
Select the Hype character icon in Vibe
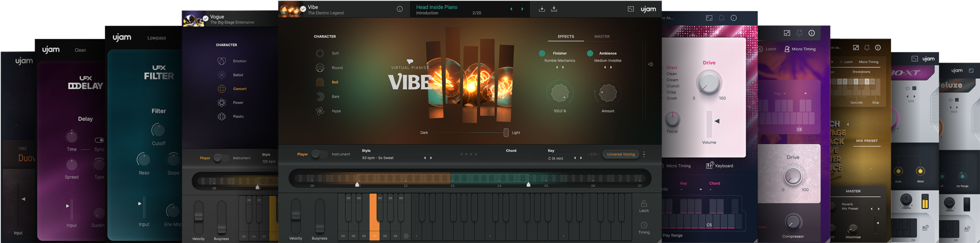(319, 111)
